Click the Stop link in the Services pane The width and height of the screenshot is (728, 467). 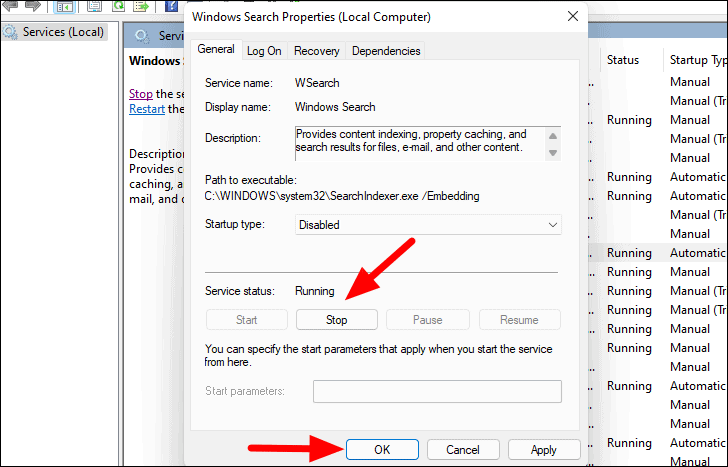tap(141, 94)
